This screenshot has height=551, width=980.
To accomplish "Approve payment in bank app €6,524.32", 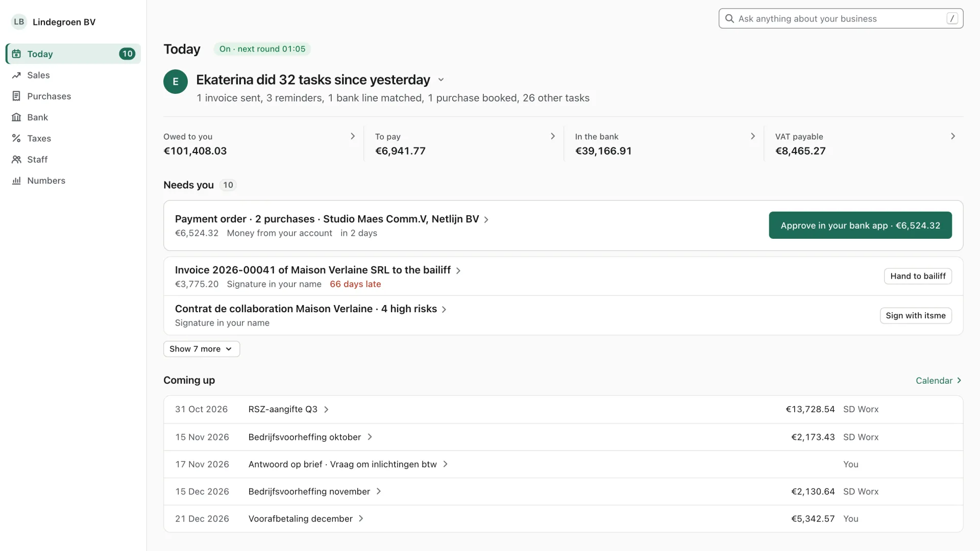I will tap(860, 225).
